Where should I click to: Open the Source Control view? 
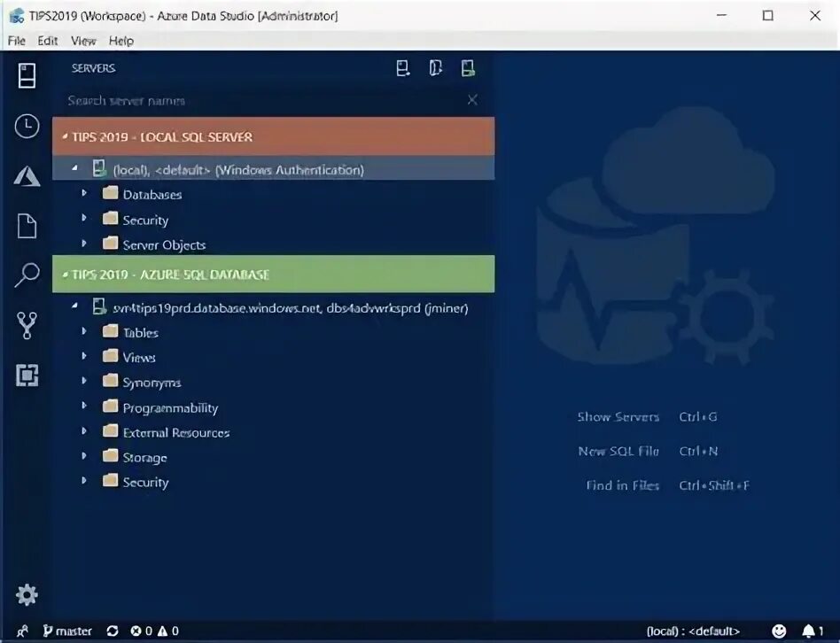[x=27, y=326]
